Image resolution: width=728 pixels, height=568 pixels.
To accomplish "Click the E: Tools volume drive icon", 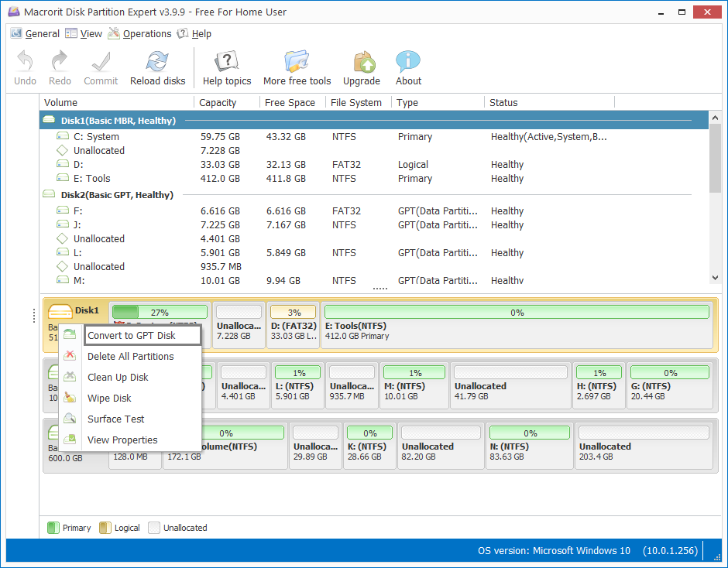I will tap(63, 178).
